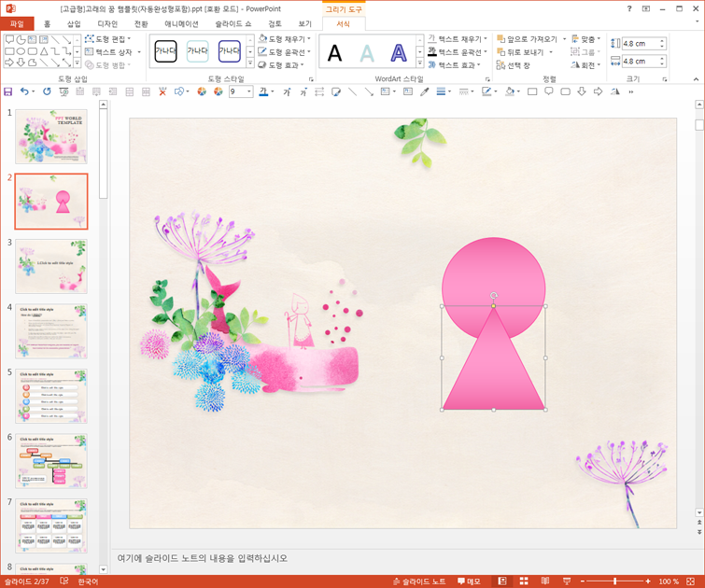Select the eyedropper tool in quick toolbar
Image resolution: width=705 pixels, height=588 pixels.
click(x=424, y=91)
